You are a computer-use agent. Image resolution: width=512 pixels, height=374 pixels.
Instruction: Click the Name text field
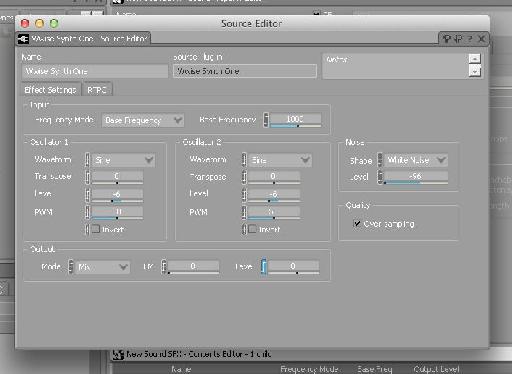click(95, 71)
